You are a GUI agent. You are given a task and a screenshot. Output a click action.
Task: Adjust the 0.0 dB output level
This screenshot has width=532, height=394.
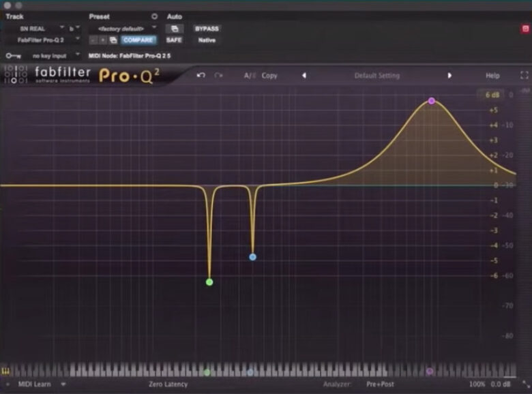[501, 384]
